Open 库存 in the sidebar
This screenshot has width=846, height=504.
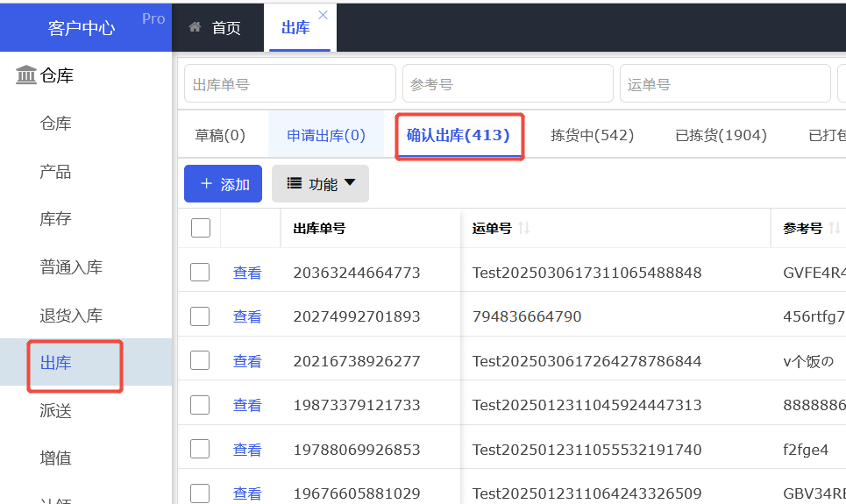[x=55, y=218]
